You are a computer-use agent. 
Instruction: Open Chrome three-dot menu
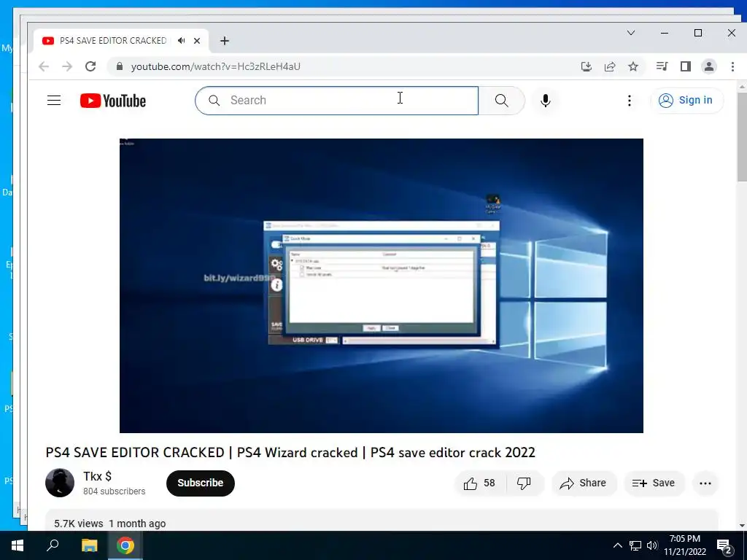click(732, 66)
